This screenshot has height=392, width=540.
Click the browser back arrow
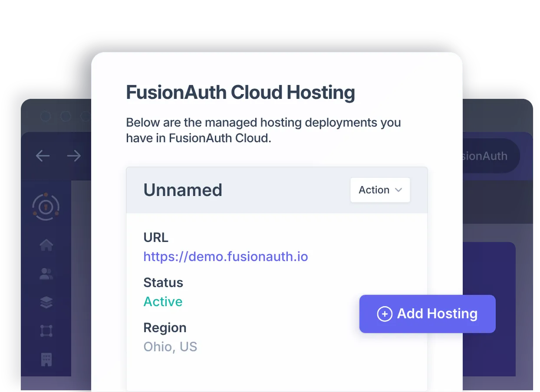[x=42, y=156]
